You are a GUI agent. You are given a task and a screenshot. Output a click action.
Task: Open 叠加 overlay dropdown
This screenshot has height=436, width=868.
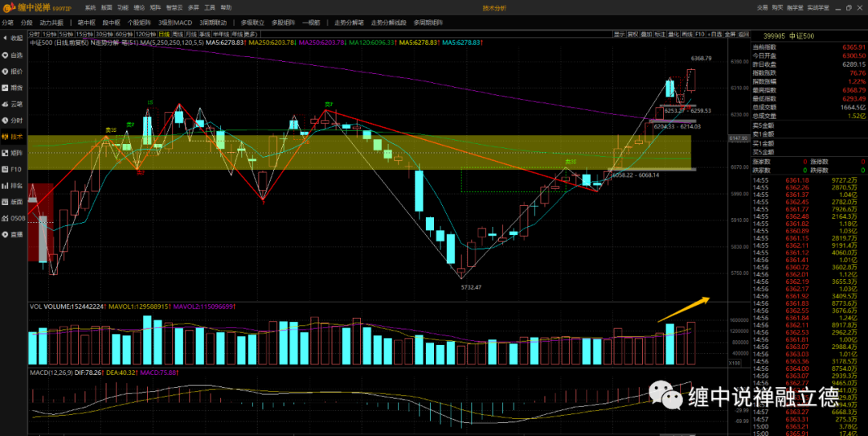click(646, 35)
